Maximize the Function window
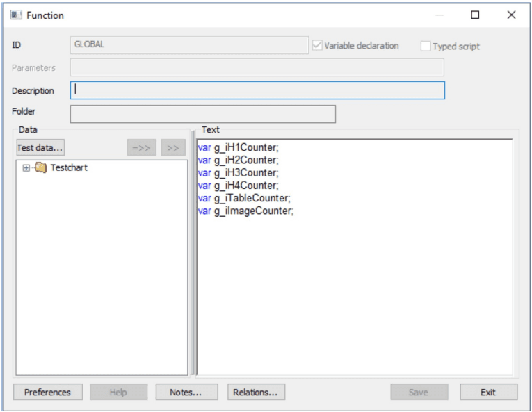This screenshot has height=412, width=532. pos(475,15)
